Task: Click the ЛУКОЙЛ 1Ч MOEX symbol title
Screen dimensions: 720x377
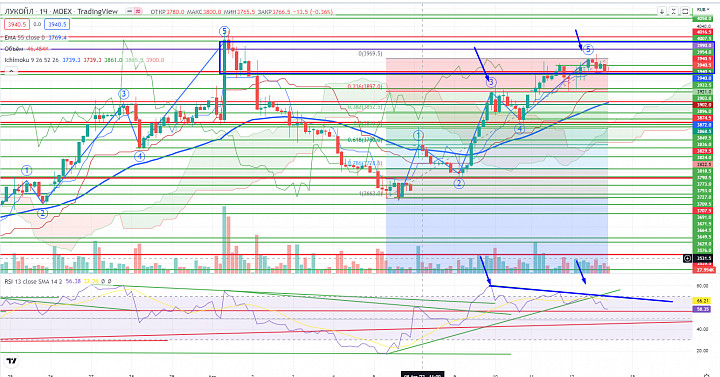Action: [x=61, y=11]
